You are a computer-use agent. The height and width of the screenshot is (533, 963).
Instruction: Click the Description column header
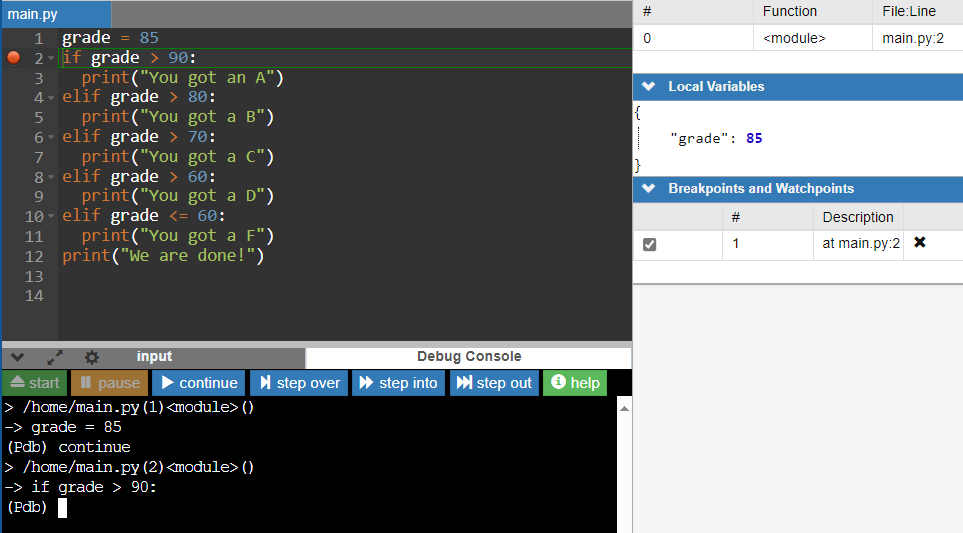(x=857, y=217)
